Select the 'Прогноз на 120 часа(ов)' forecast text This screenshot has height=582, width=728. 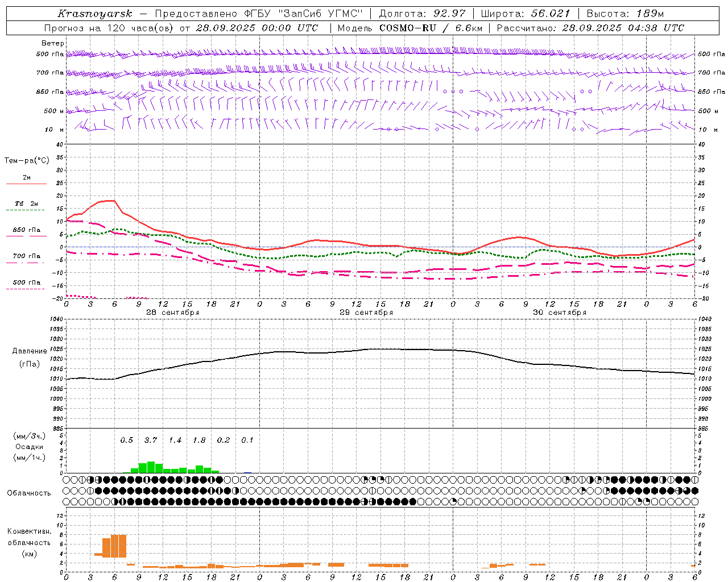(x=109, y=28)
